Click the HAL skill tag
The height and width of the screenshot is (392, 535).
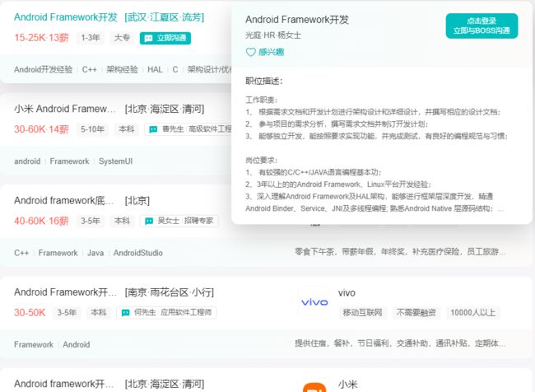[155, 70]
